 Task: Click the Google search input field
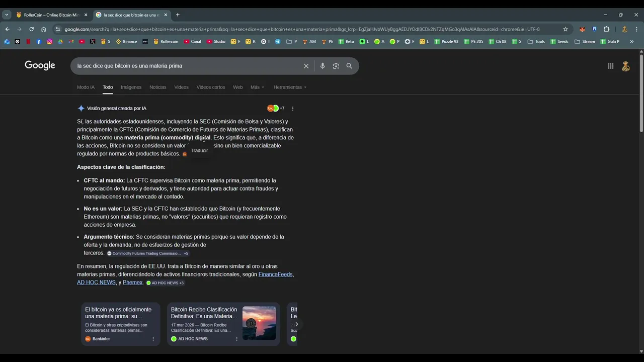click(186, 66)
